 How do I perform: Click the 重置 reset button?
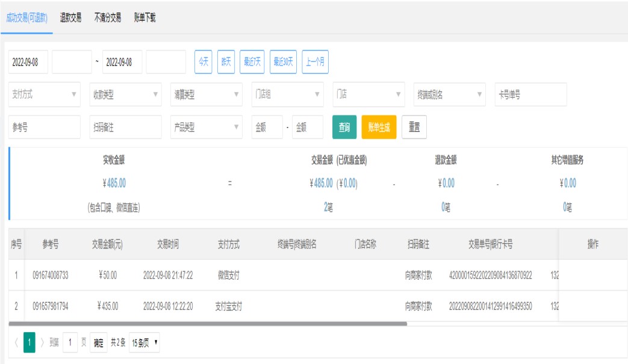pos(414,127)
